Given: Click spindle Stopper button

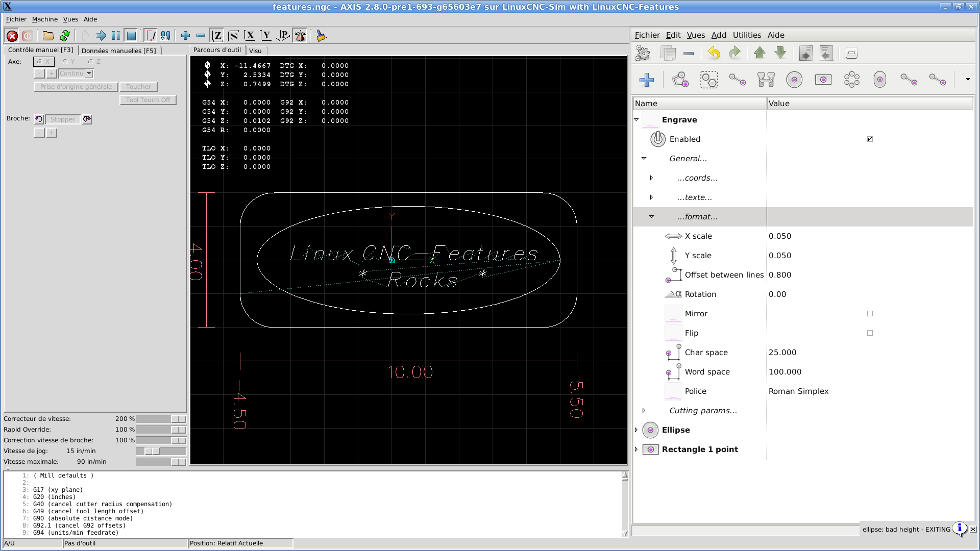Looking at the screenshot, I should pyautogui.click(x=63, y=119).
